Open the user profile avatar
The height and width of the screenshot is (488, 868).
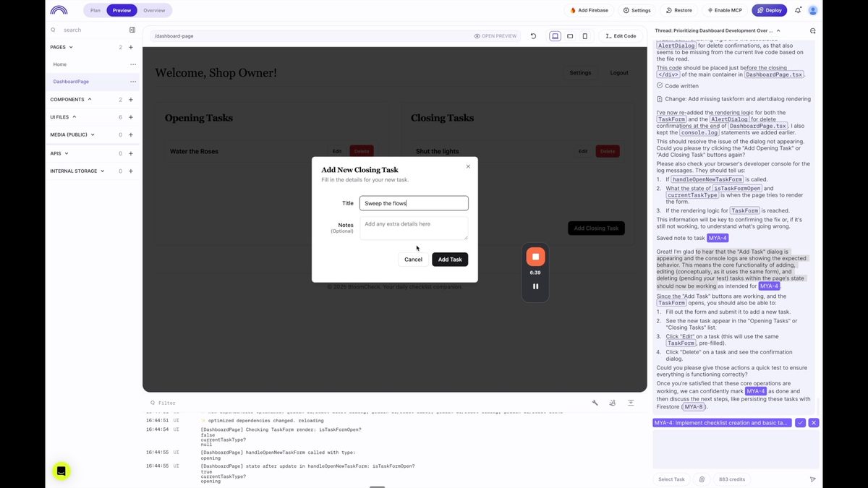coord(813,10)
